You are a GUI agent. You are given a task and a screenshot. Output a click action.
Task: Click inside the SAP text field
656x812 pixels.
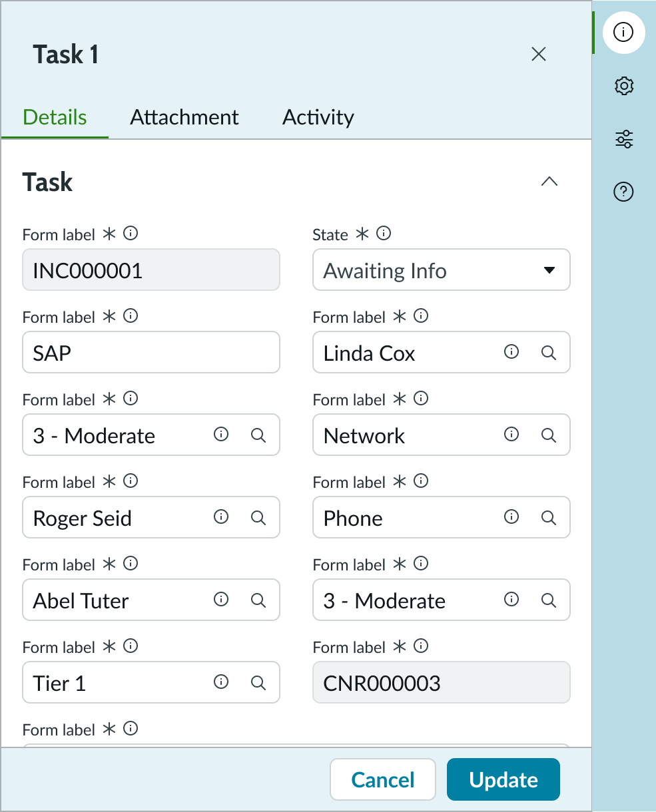[151, 352]
